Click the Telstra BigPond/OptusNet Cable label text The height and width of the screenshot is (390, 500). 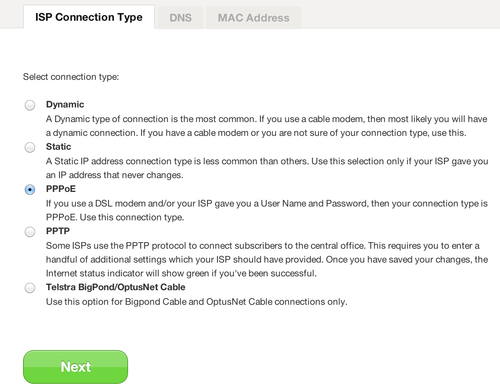coord(116,287)
